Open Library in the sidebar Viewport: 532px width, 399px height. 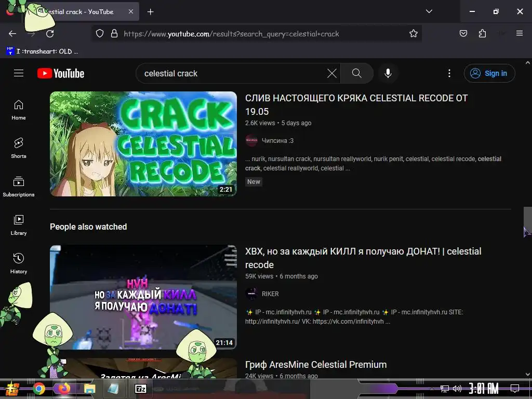(19, 225)
